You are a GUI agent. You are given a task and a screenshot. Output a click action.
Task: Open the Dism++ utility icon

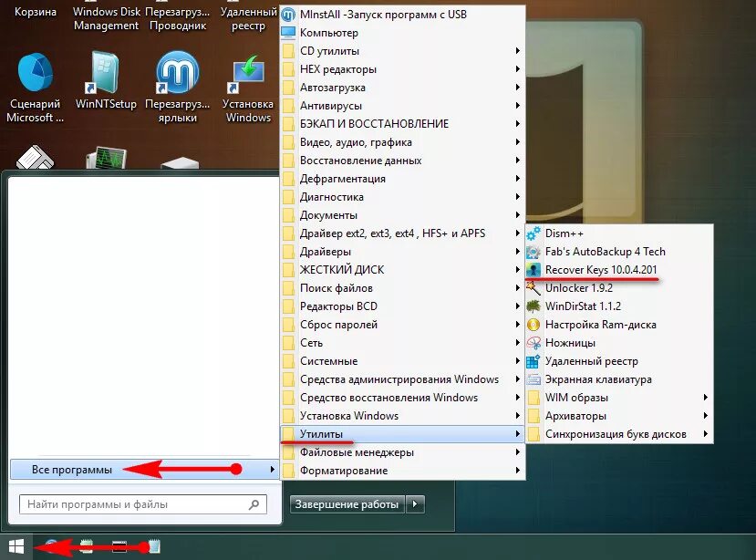click(x=533, y=233)
